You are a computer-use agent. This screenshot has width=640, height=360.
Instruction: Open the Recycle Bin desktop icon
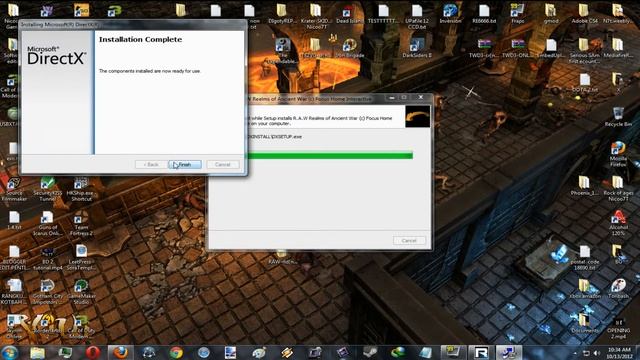(x=618, y=117)
